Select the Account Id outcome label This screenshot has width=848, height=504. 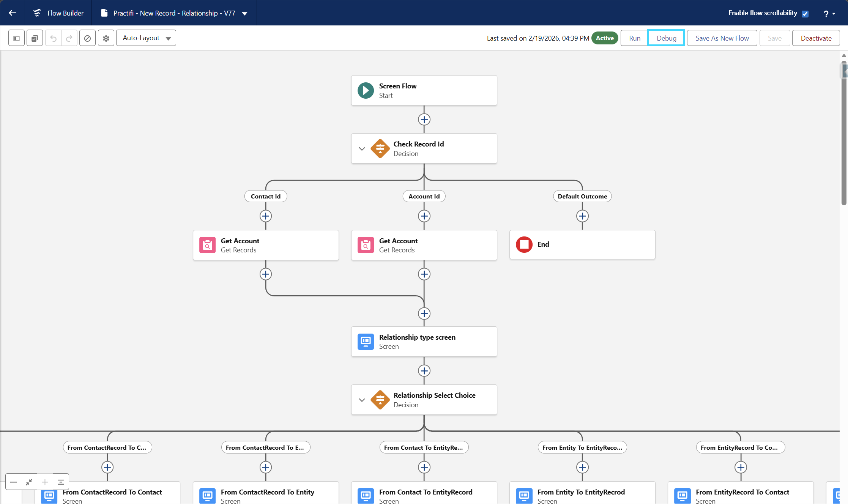click(424, 196)
